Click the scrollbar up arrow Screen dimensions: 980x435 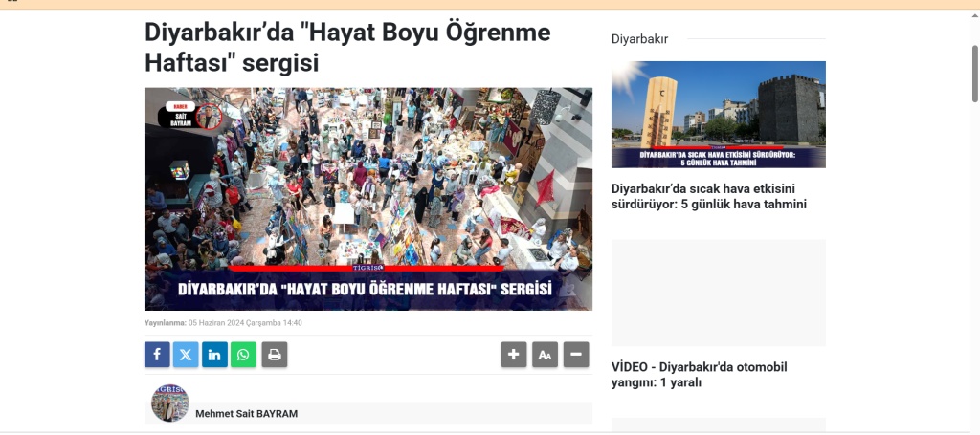pos(974,16)
